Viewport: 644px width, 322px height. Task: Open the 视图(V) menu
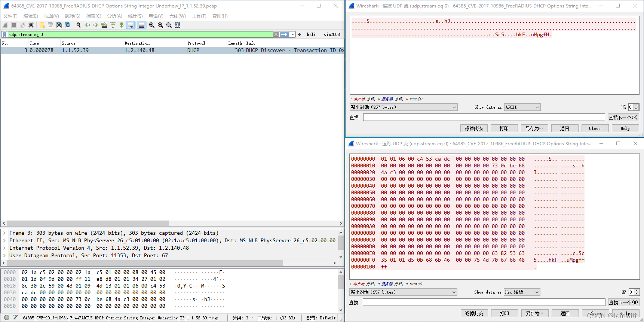pyautogui.click(x=51, y=16)
